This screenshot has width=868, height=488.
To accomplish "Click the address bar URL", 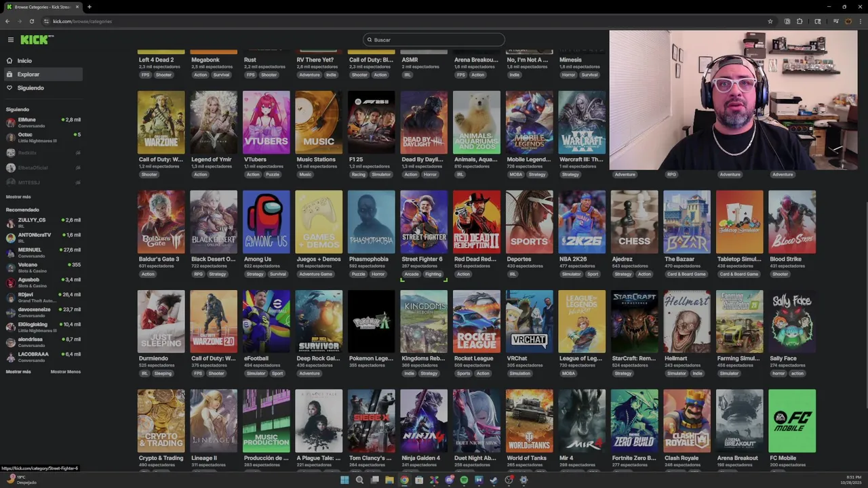I will pyautogui.click(x=83, y=21).
